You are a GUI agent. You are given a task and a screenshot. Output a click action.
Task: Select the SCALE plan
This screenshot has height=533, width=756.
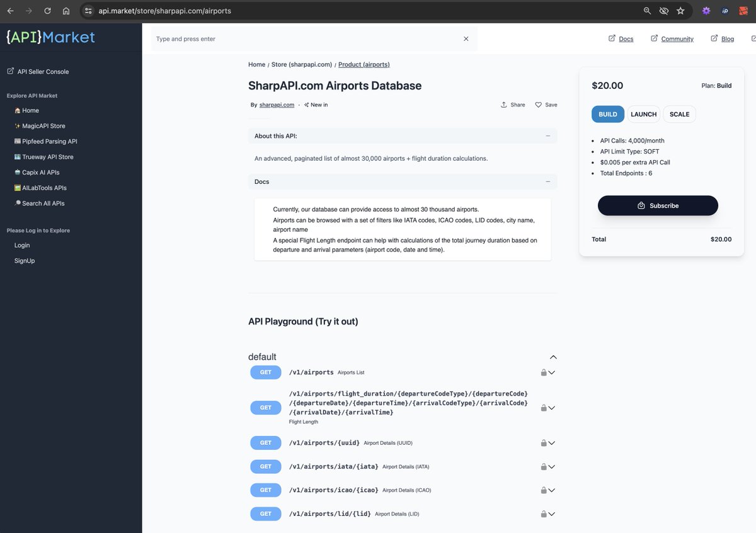pos(679,114)
